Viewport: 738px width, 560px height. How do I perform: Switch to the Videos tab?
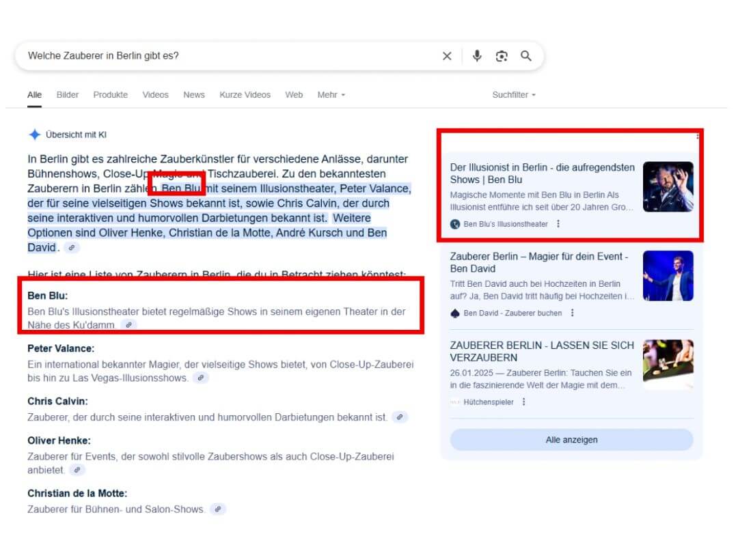[155, 95]
